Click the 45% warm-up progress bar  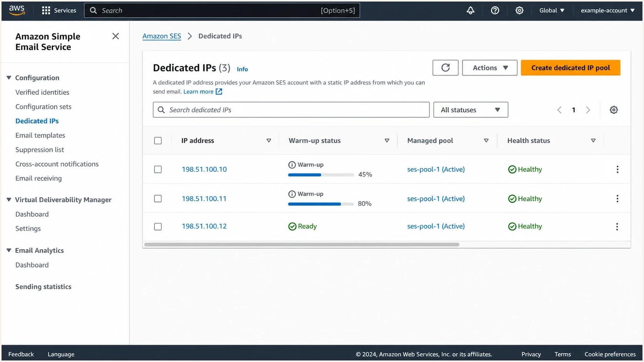pyautogui.click(x=321, y=175)
